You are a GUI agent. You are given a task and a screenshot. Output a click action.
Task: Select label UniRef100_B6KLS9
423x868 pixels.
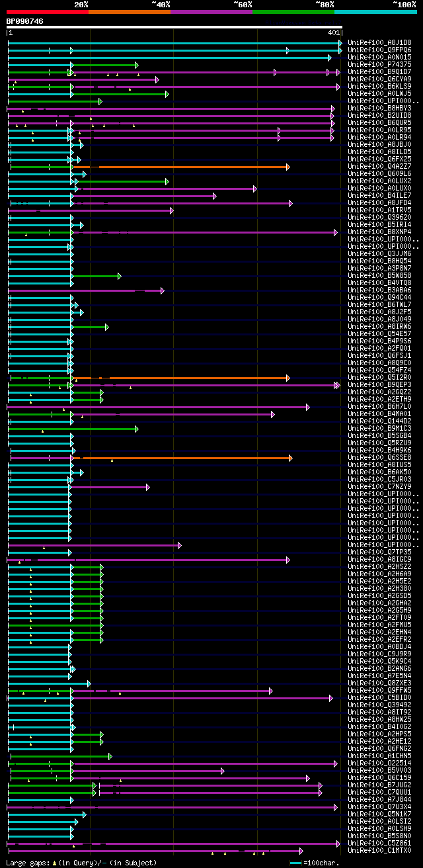click(x=379, y=86)
